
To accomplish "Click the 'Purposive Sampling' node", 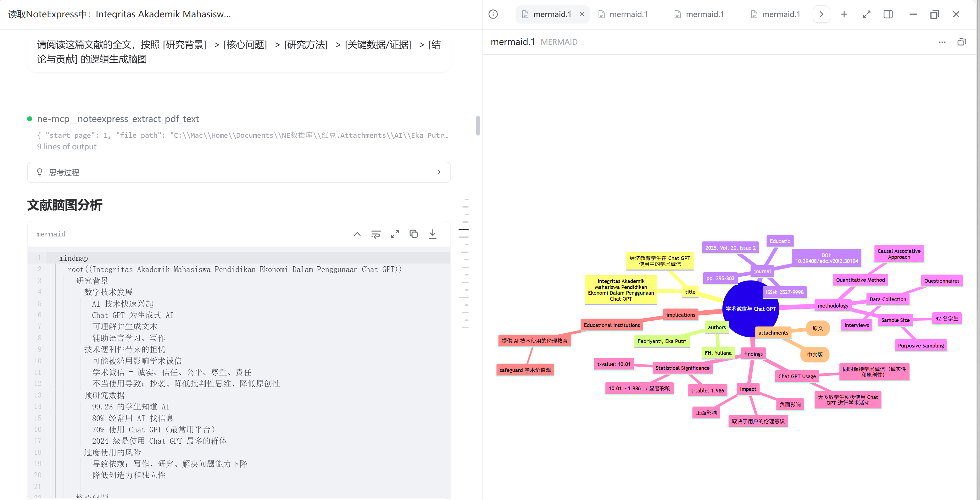I will [x=921, y=346].
